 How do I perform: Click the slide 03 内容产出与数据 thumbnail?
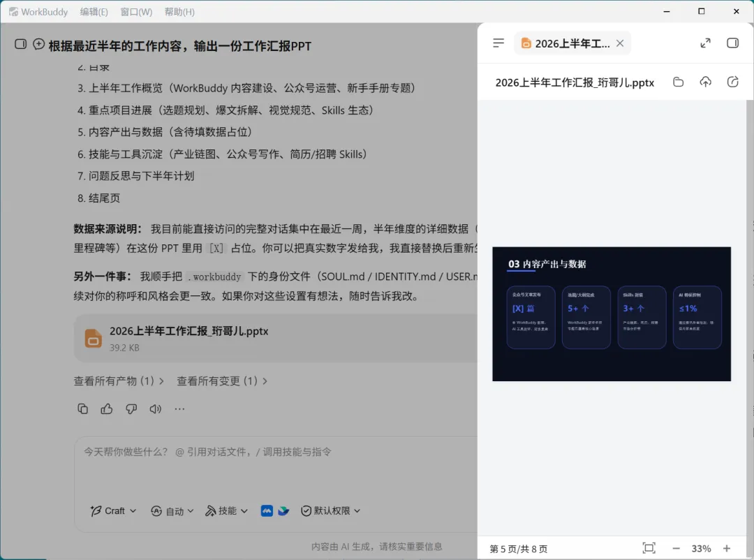tap(611, 314)
